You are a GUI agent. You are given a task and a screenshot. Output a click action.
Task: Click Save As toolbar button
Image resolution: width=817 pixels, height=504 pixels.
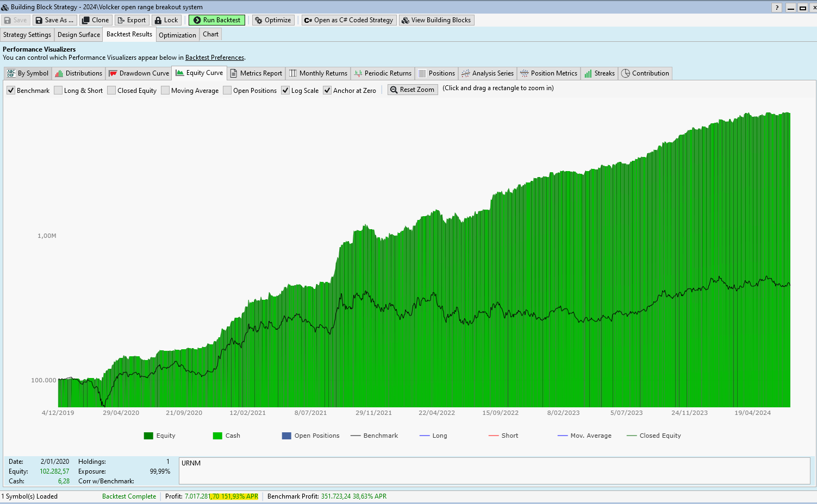(x=54, y=20)
